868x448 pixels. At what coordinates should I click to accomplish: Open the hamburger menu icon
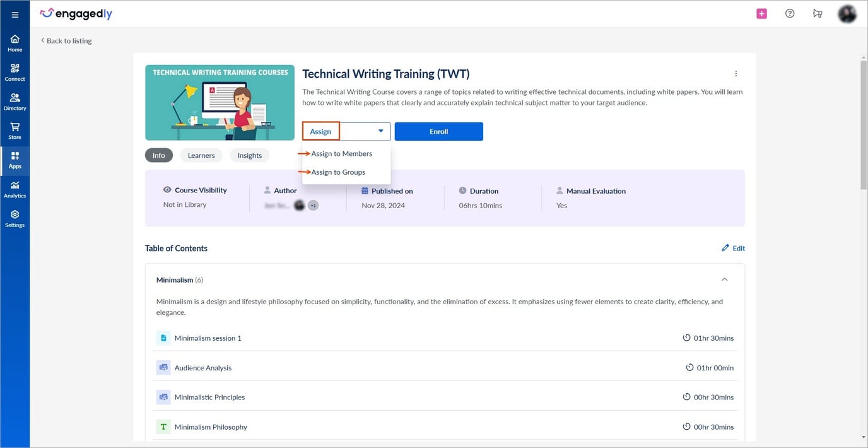(x=15, y=15)
